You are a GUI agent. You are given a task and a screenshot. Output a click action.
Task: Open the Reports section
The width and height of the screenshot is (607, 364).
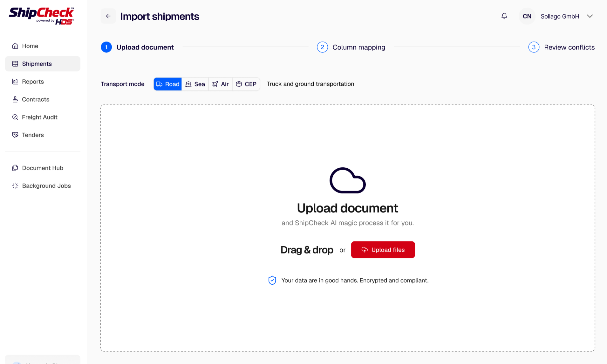point(43,82)
